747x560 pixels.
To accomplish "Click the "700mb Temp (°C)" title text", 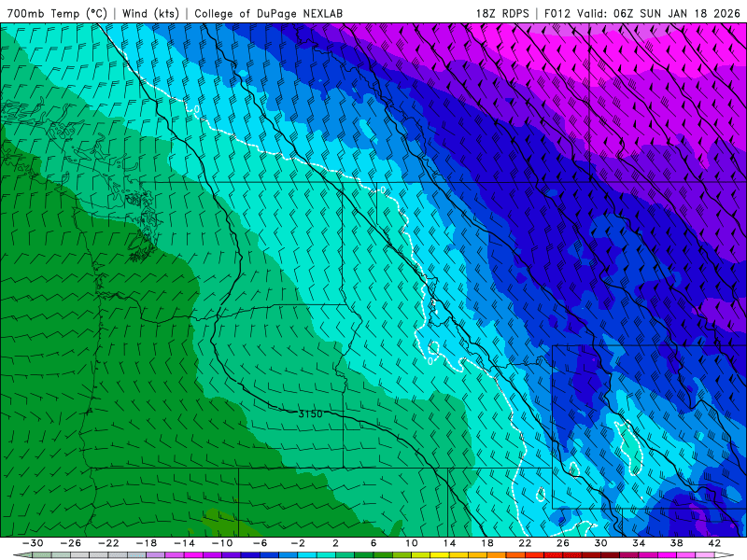I will (57, 13).
